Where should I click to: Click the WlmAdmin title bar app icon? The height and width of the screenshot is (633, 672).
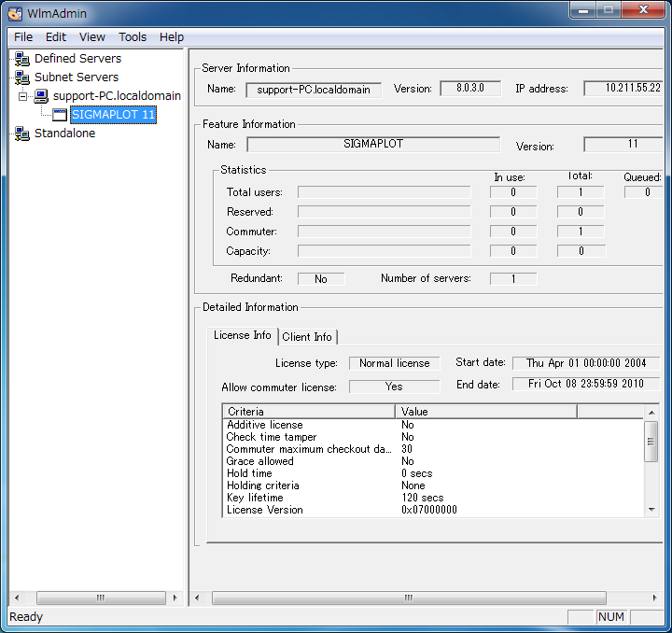(x=15, y=14)
